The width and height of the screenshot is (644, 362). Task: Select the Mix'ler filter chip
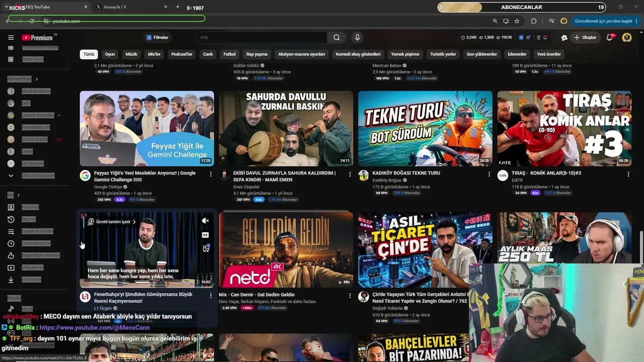click(154, 54)
